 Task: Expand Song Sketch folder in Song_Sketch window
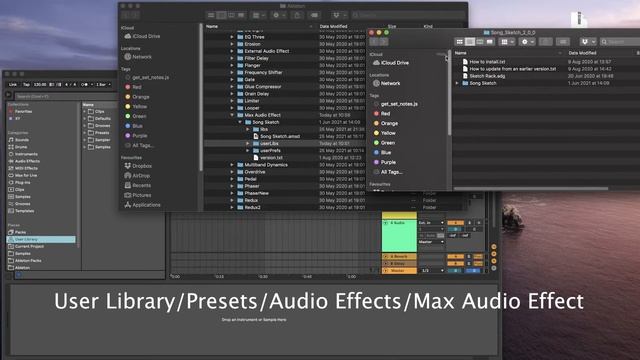(457, 83)
